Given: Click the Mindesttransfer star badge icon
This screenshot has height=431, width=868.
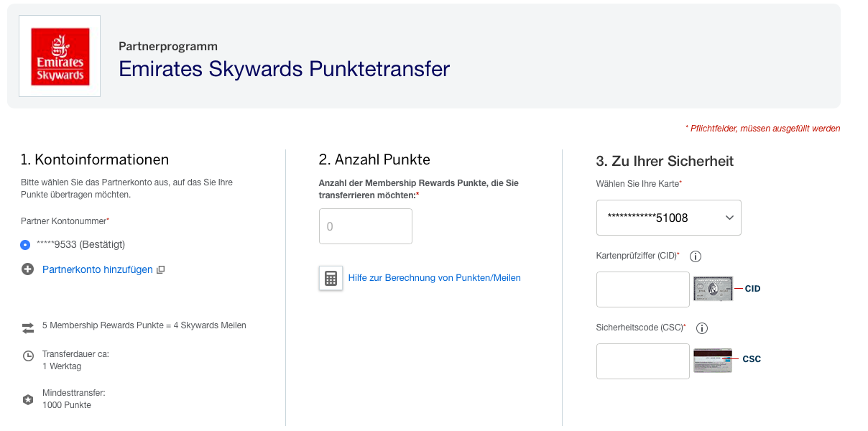Looking at the screenshot, I should [x=28, y=399].
